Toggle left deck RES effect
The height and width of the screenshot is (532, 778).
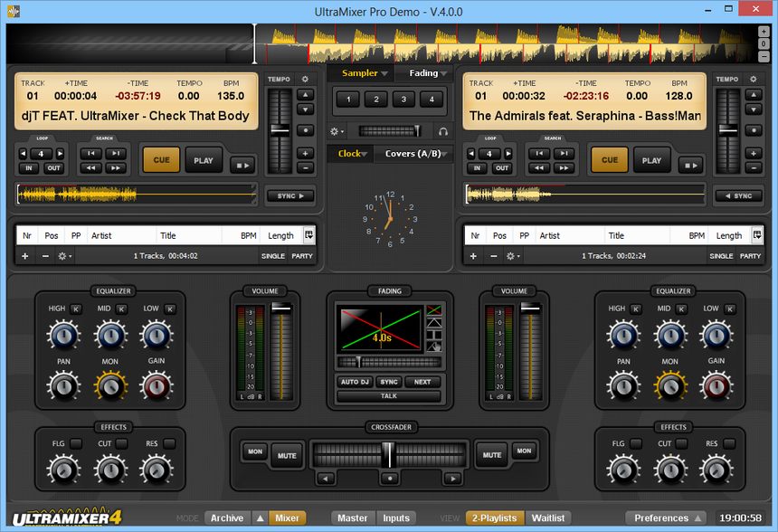[169, 443]
